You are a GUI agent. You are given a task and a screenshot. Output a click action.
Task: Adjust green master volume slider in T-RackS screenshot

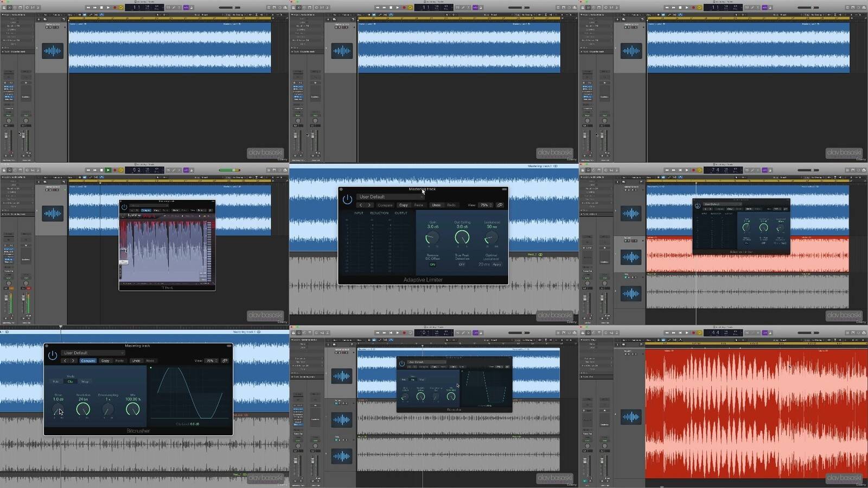[229, 170]
